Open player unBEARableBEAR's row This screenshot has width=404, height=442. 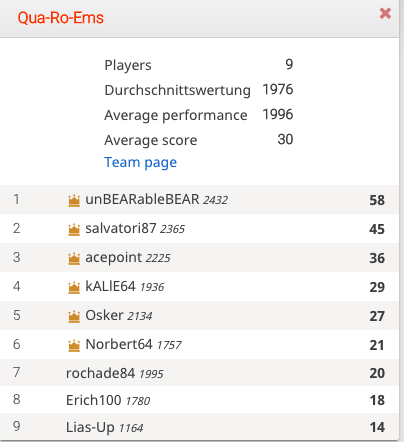pyautogui.click(x=199, y=199)
